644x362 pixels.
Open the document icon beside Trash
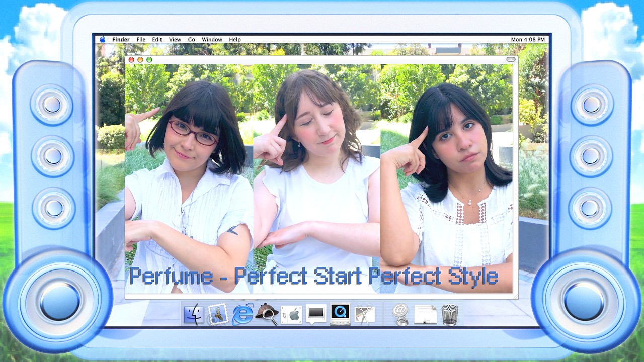[x=425, y=315]
